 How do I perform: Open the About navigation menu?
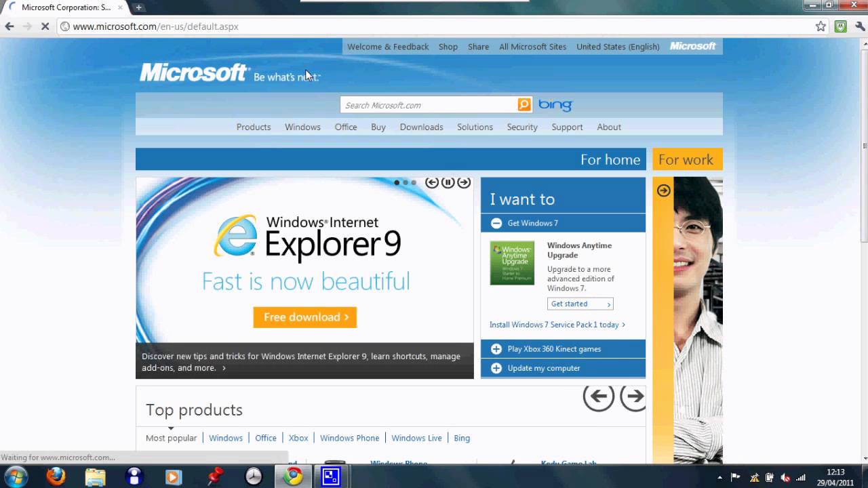click(609, 127)
